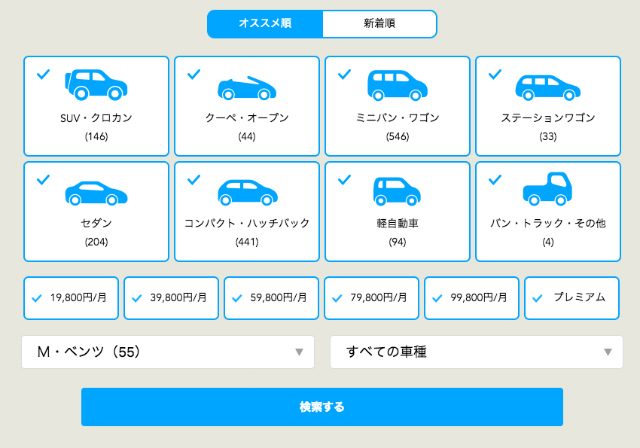Select the オススメ順 sort tab
The image size is (640, 448).
point(265,24)
